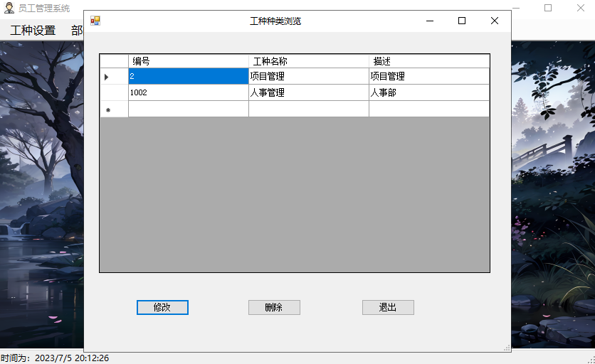
Task: Open the partially hidden 部 menu
Action: 77,31
